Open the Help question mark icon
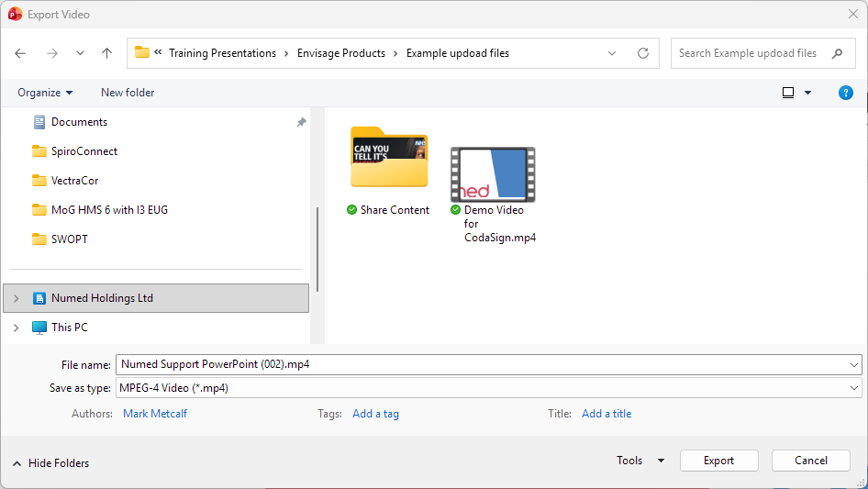 846,93
